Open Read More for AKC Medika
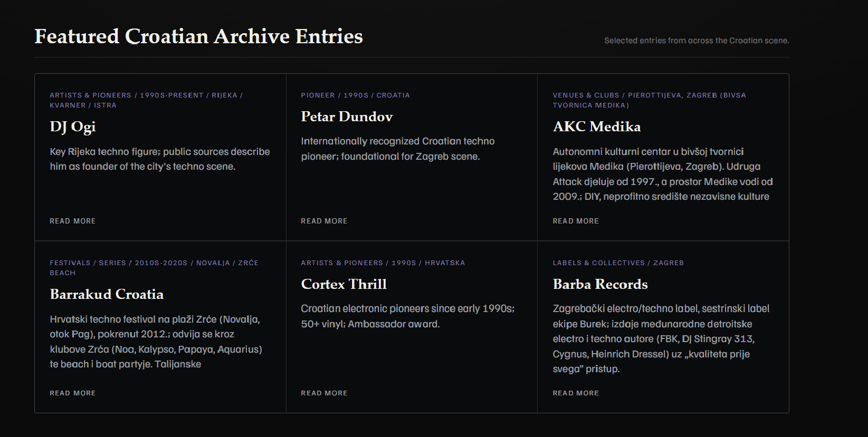The image size is (868, 437). click(x=576, y=221)
